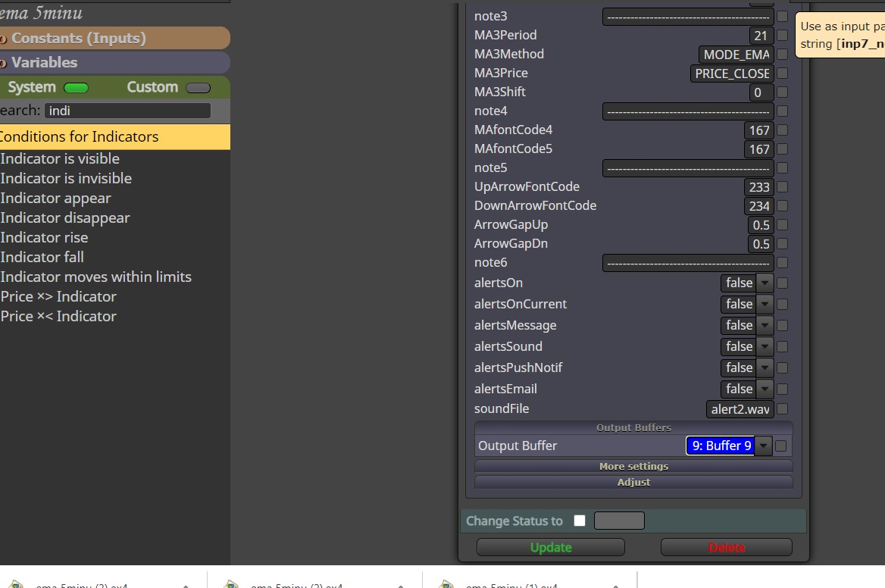Click the note6 dashed text field
The width and height of the screenshot is (885, 588).
click(x=688, y=263)
